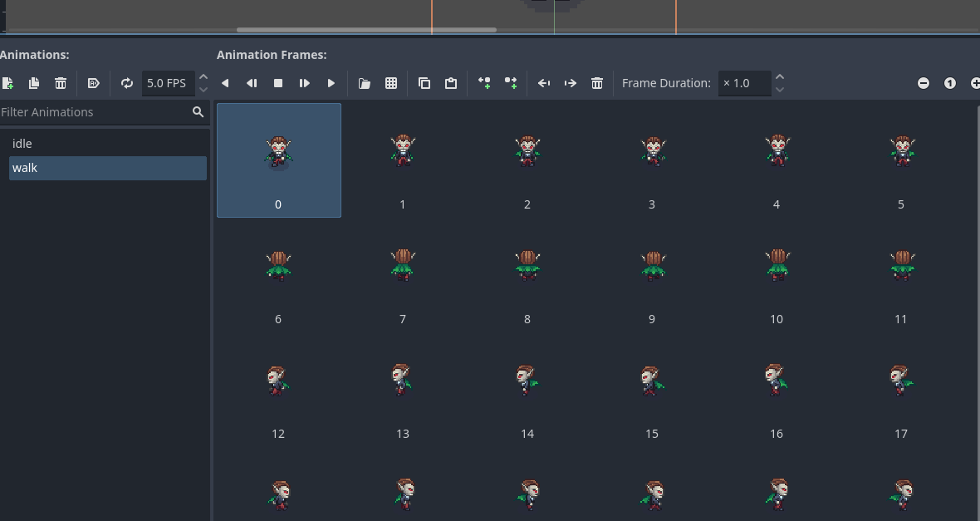Add a new animation
The image size is (980, 521).
[x=7, y=83]
